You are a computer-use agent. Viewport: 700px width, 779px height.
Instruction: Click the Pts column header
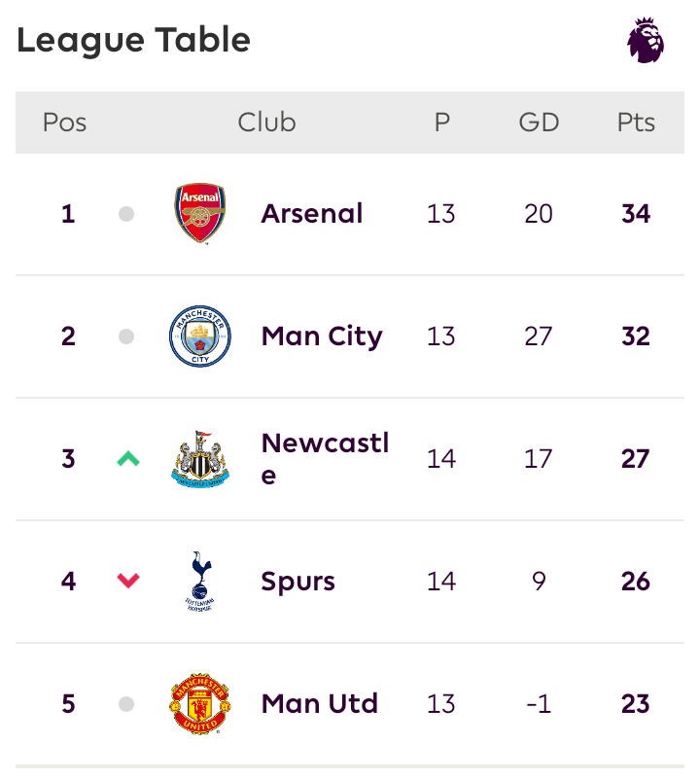[x=636, y=123]
